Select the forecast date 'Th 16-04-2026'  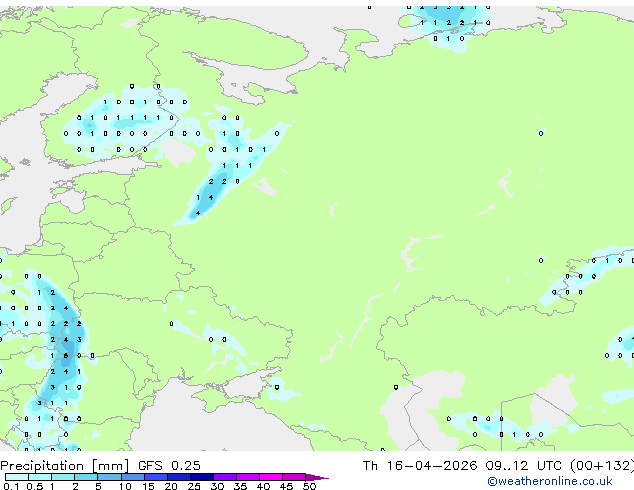[x=420, y=466]
